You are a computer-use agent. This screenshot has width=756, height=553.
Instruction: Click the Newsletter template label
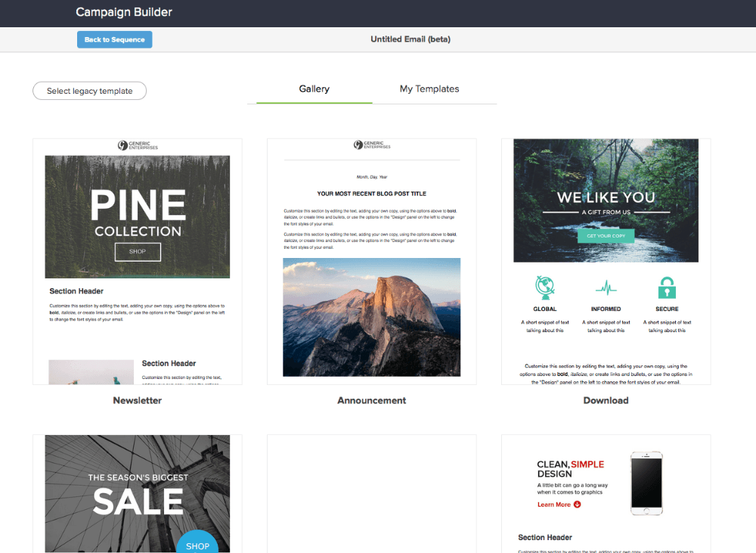pyautogui.click(x=138, y=400)
